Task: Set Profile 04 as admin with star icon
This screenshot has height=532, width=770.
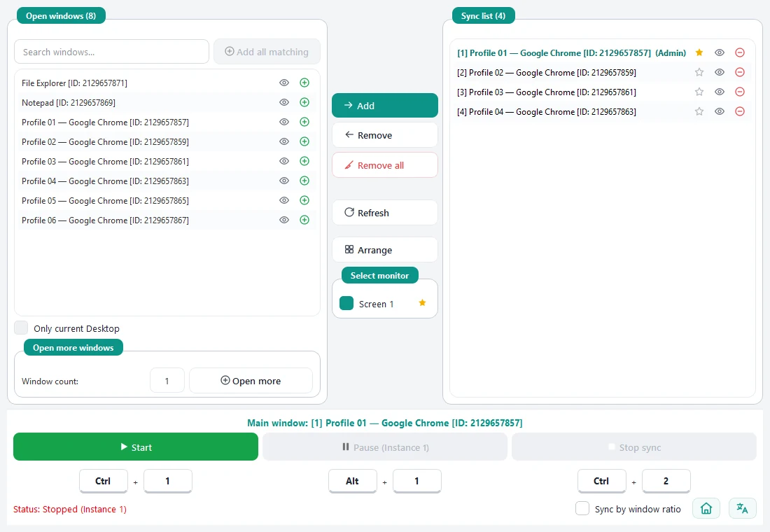Action: pos(699,111)
